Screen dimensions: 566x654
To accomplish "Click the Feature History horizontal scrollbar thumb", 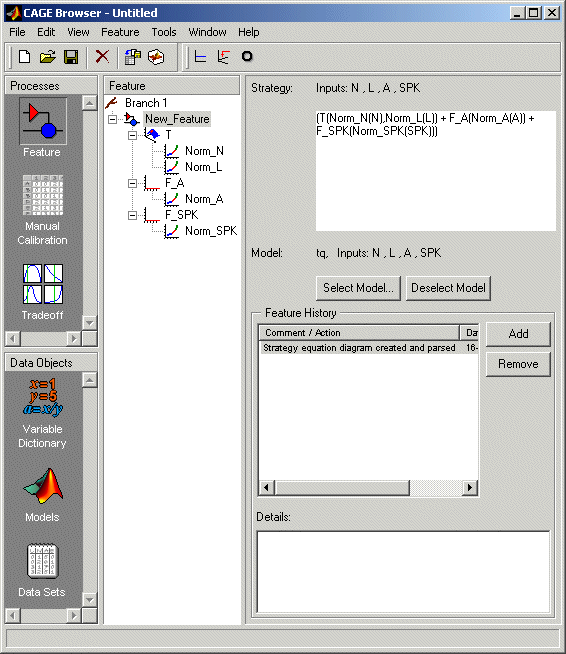I will click(x=342, y=487).
